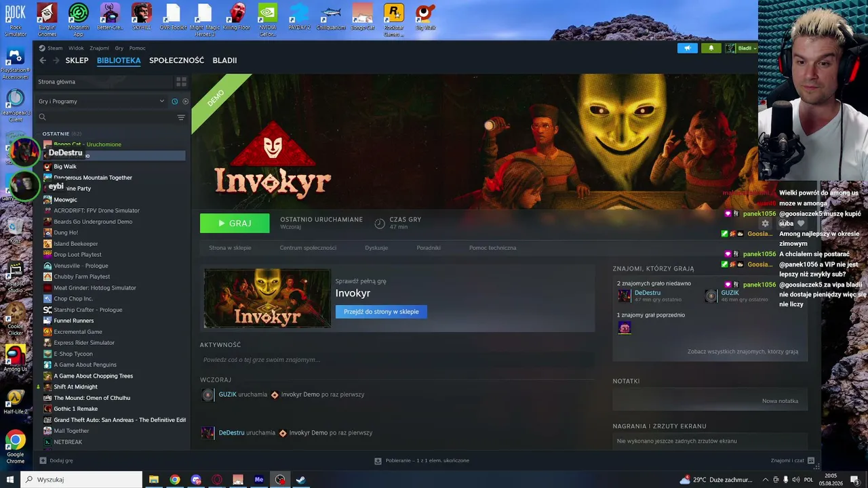The width and height of the screenshot is (868, 488).
Task: Open Centrum społeczności link
Action: pos(308,247)
